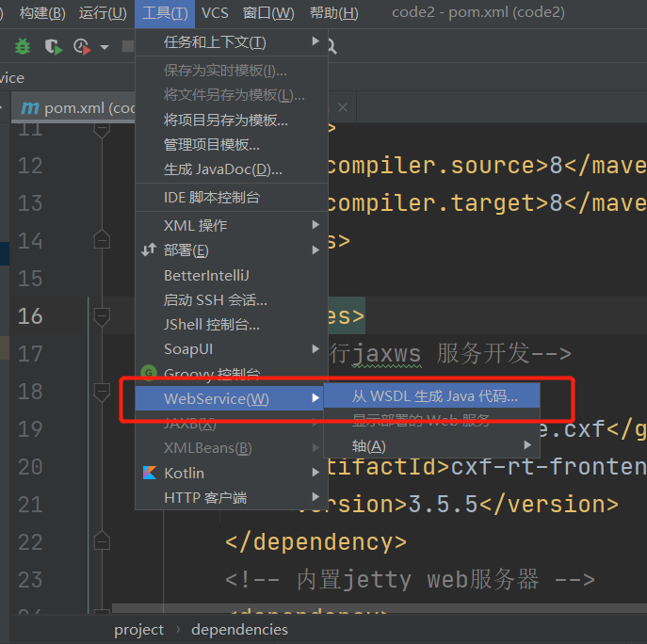Click BetterIntelliJ menu entry
This screenshot has width=647, height=644.
[232, 275]
